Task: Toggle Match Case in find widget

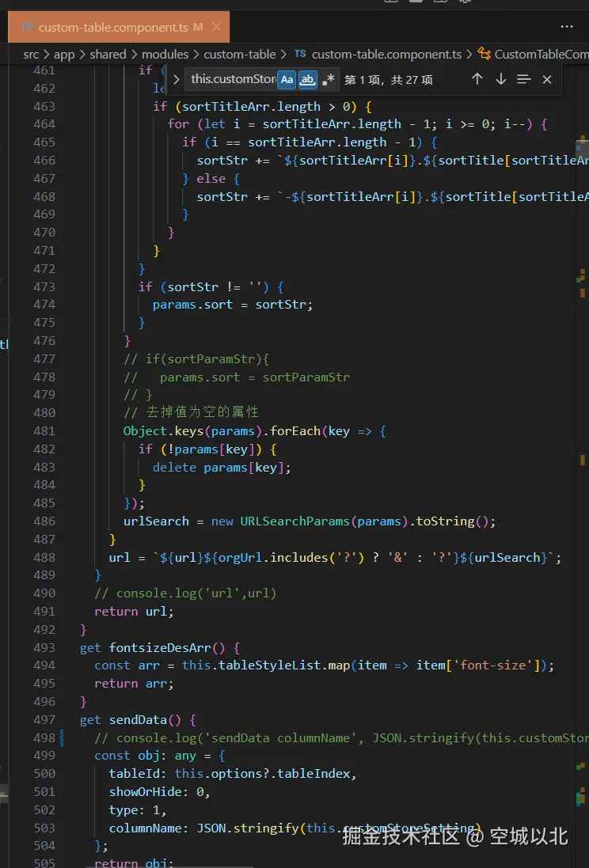Action: pos(287,79)
